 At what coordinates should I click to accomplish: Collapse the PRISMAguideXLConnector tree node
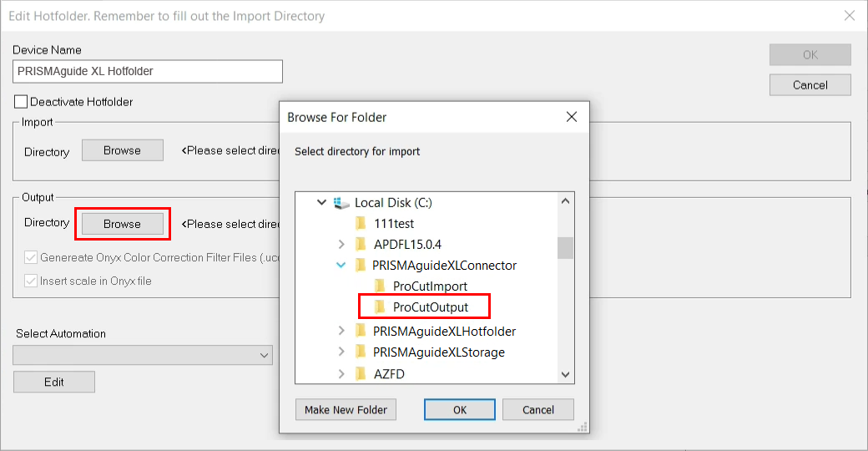click(x=341, y=265)
